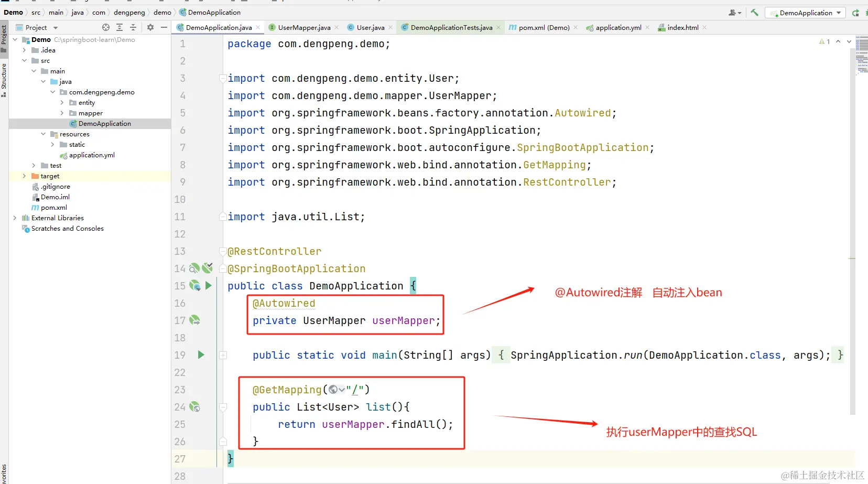The width and height of the screenshot is (868, 484).
Task: Expand the .idea folder
Action: click(x=24, y=50)
